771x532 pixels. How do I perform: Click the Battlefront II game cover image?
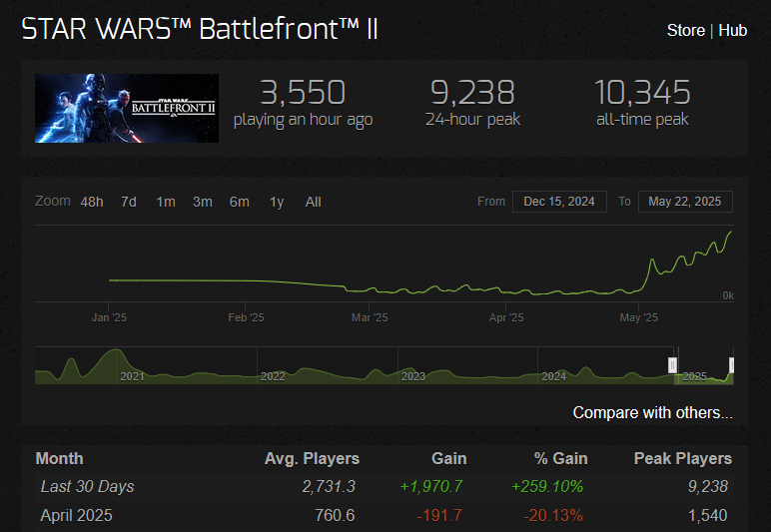pos(127,108)
